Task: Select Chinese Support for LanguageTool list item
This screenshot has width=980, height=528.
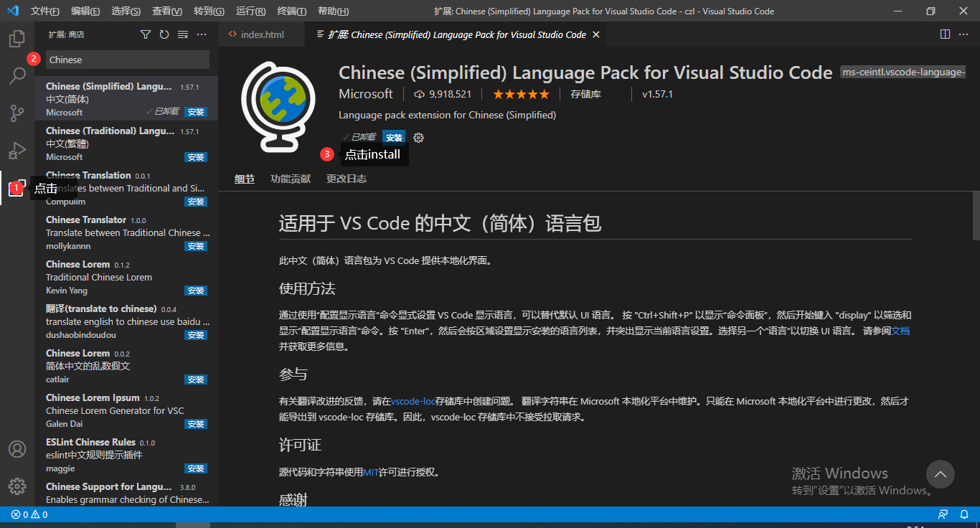Action: [126, 493]
